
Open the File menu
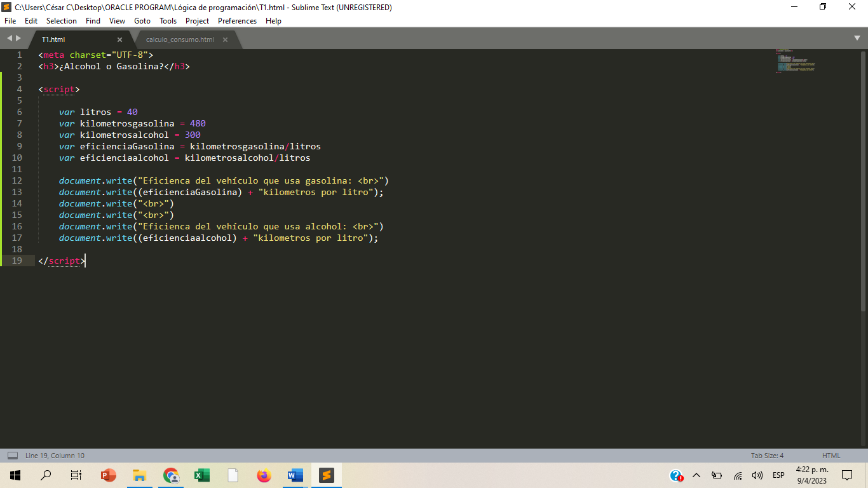(10, 21)
